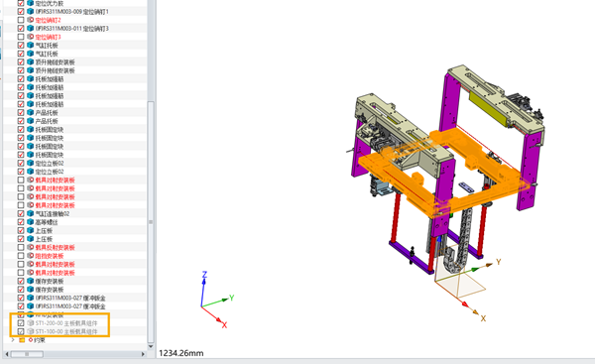Select the 约束 tree item
The image size is (595, 364).
40,340
